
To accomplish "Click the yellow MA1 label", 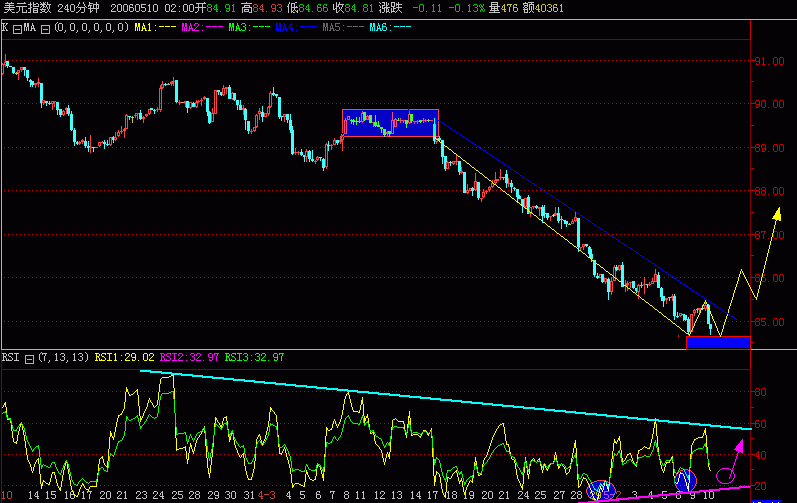I will click(x=155, y=27).
